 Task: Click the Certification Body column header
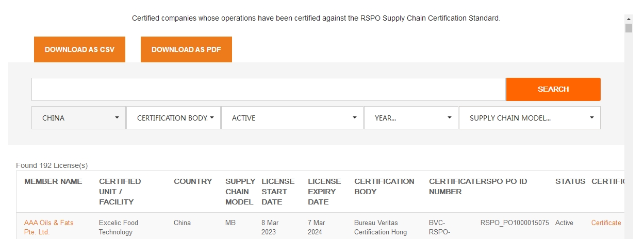(x=384, y=186)
